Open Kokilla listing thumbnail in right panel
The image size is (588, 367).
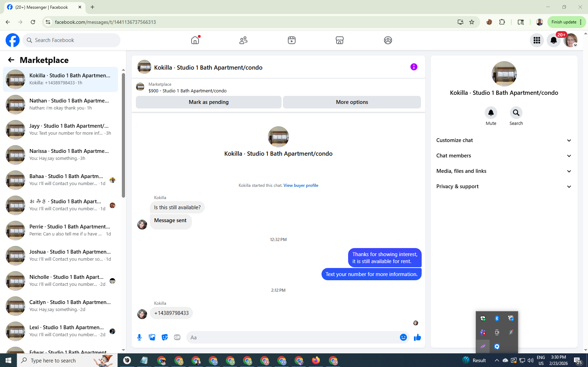pyautogui.click(x=504, y=74)
